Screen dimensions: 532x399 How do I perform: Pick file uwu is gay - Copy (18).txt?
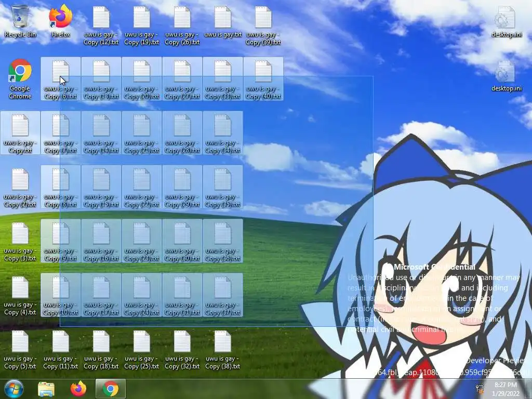[101, 350]
